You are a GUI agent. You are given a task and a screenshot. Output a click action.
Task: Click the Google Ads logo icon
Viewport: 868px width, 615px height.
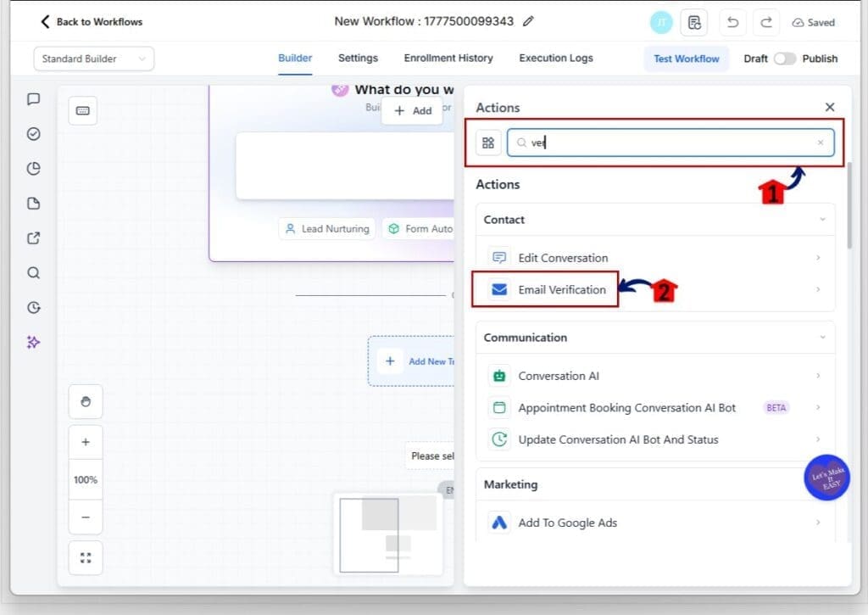[x=499, y=523]
